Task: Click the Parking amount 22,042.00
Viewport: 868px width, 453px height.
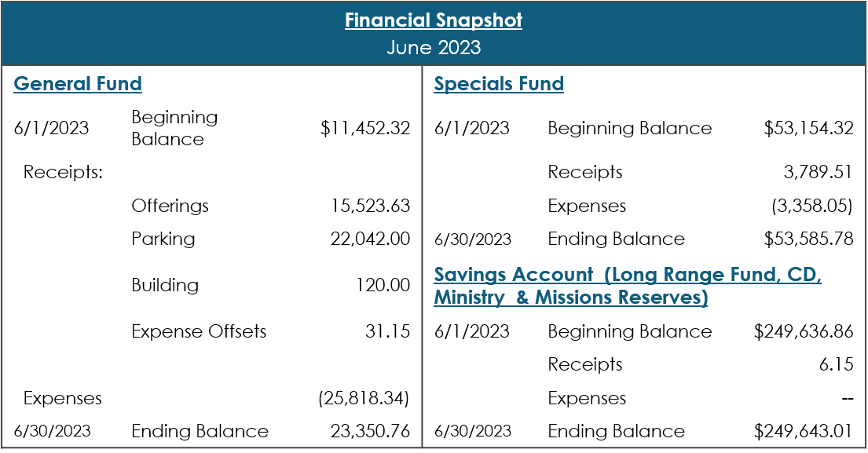Action: coord(370,239)
